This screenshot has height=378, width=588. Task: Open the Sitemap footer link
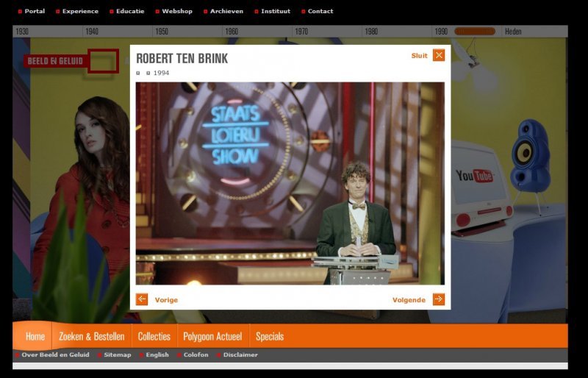117,354
